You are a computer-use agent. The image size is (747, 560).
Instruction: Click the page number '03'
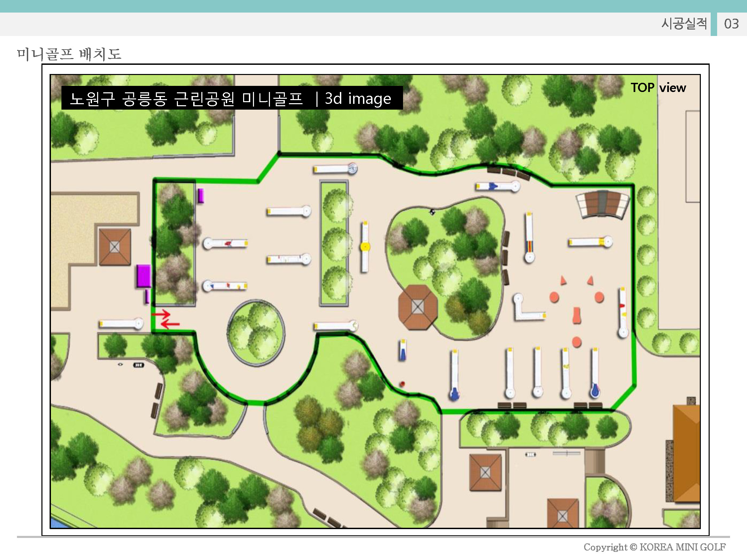pos(731,24)
